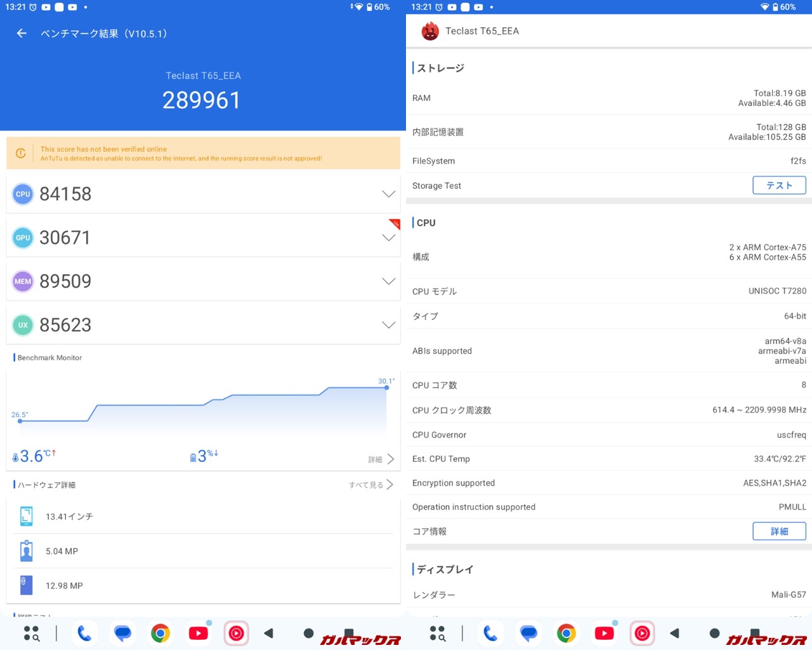The width and height of the screenshot is (812, 650).
Task: Open Messages app in the left taskbar
Action: (122, 633)
